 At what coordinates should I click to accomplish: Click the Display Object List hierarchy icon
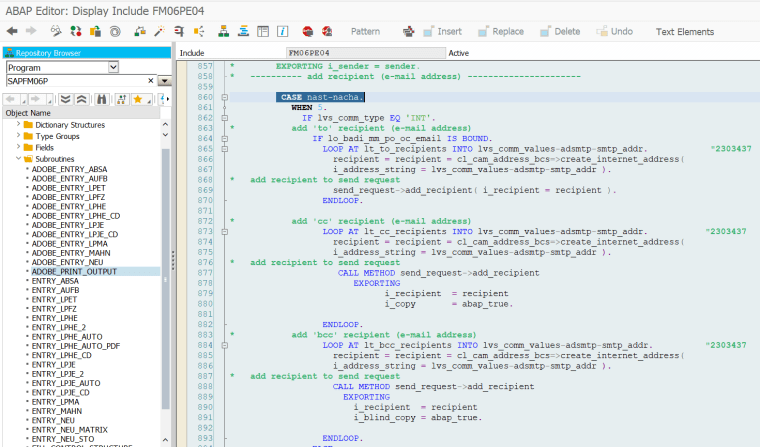(223, 32)
